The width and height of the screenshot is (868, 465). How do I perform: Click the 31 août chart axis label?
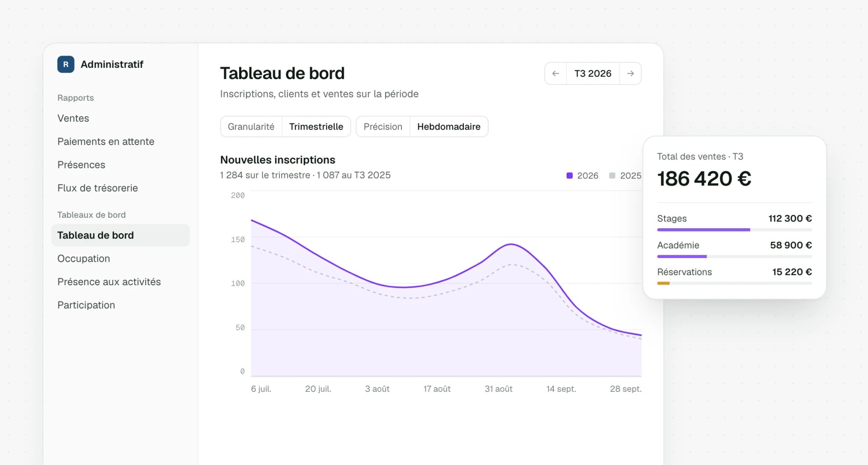[x=498, y=389]
